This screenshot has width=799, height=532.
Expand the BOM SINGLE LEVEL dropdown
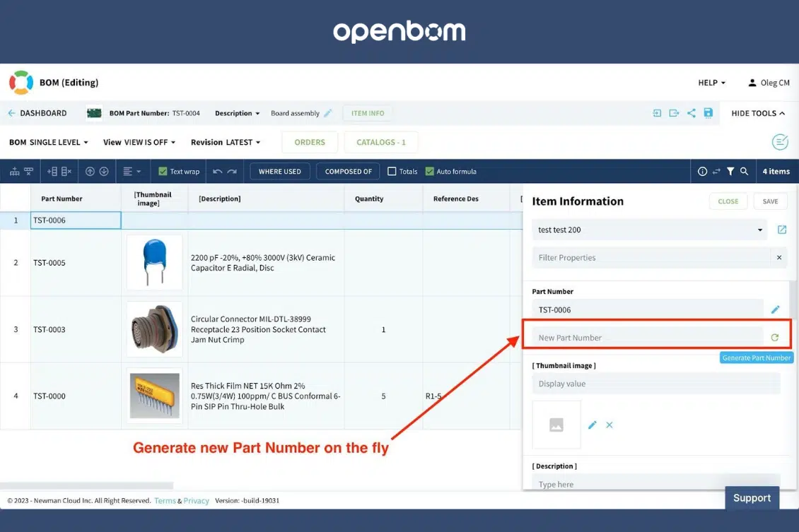pyautogui.click(x=48, y=142)
